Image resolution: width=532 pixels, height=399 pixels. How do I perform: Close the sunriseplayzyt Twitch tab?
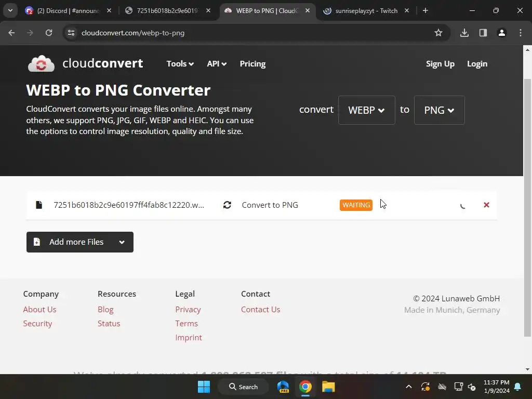click(407, 10)
